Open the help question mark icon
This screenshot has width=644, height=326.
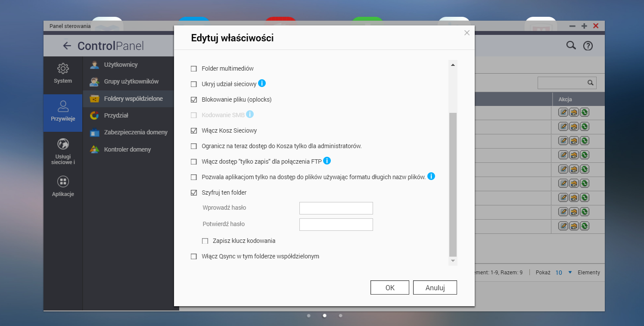[588, 46]
